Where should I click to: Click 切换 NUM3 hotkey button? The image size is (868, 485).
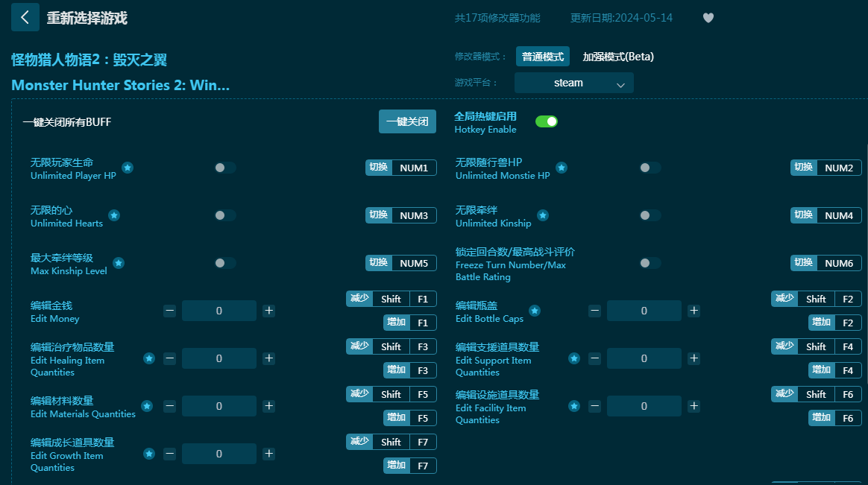pyautogui.click(x=400, y=215)
